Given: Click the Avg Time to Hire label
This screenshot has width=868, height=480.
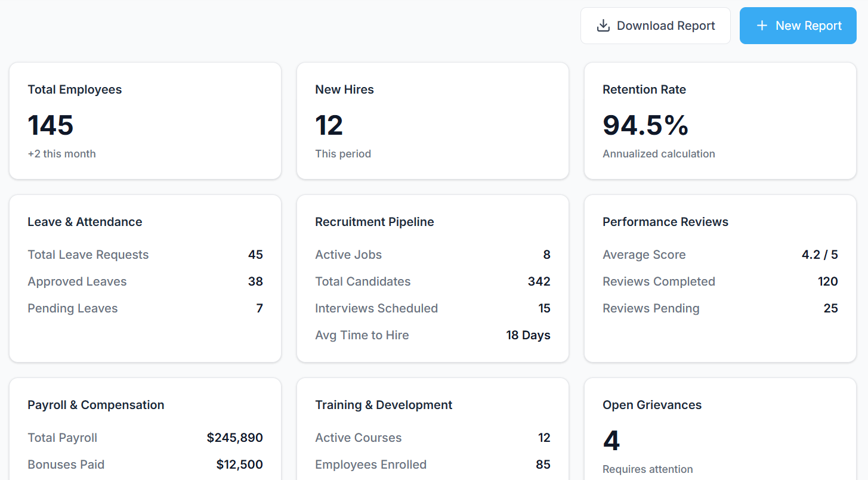Looking at the screenshot, I should (x=362, y=335).
